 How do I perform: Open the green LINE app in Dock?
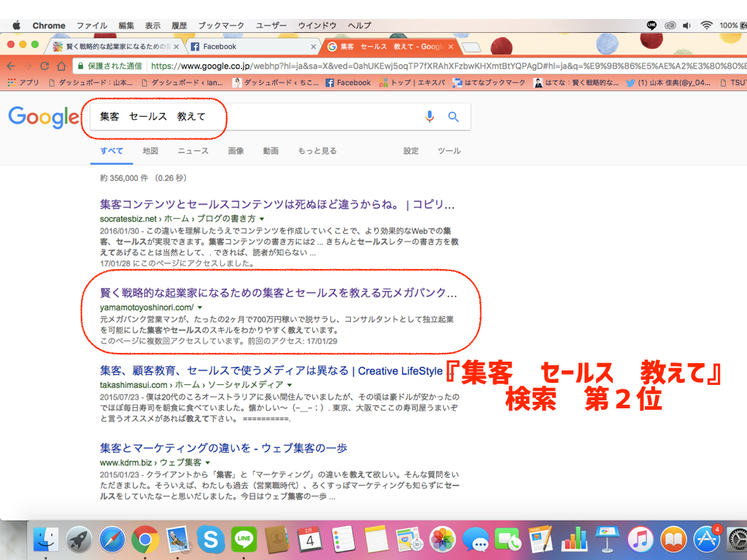coord(244,540)
